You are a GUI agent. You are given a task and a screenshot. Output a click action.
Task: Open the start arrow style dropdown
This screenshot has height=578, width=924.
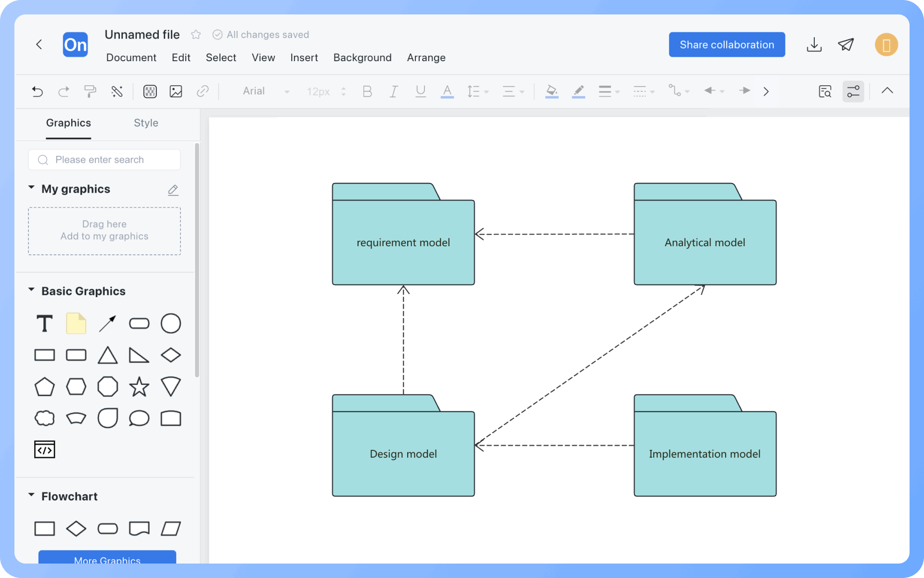(x=714, y=91)
